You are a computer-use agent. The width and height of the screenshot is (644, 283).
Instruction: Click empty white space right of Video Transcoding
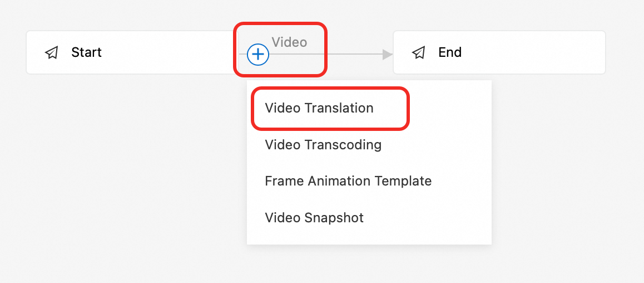pyautogui.click(x=435, y=144)
